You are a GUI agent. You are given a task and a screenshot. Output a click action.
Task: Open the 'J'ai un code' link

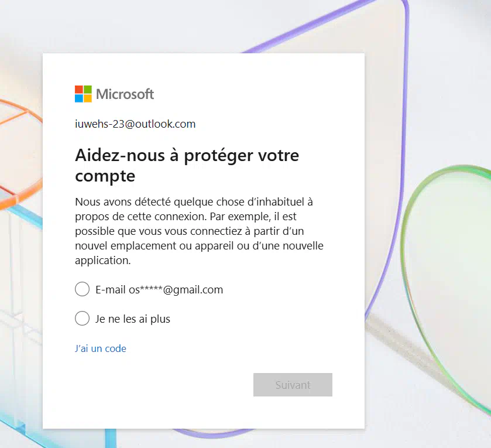(x=101, y=348)
